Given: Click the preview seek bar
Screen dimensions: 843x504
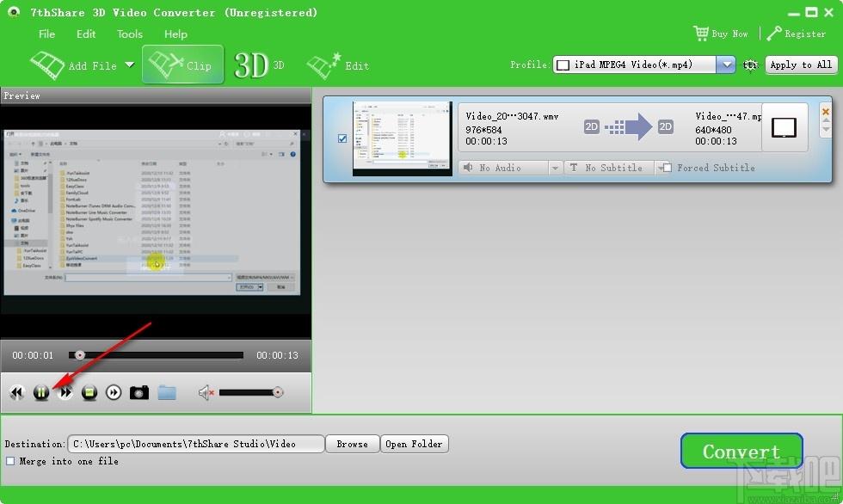Looking at the screenshot, I should tap(156, 355).
